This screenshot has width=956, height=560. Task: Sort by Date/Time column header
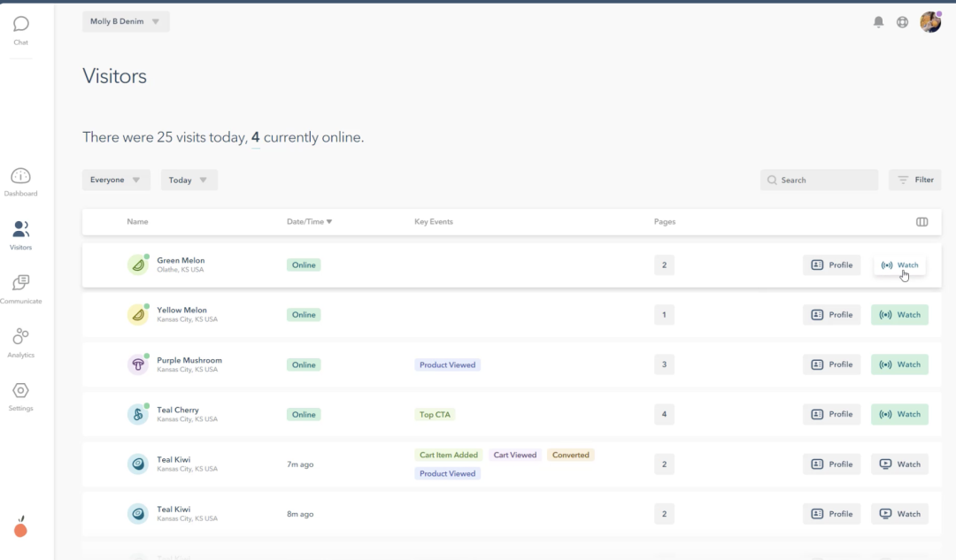click(309, 222)
